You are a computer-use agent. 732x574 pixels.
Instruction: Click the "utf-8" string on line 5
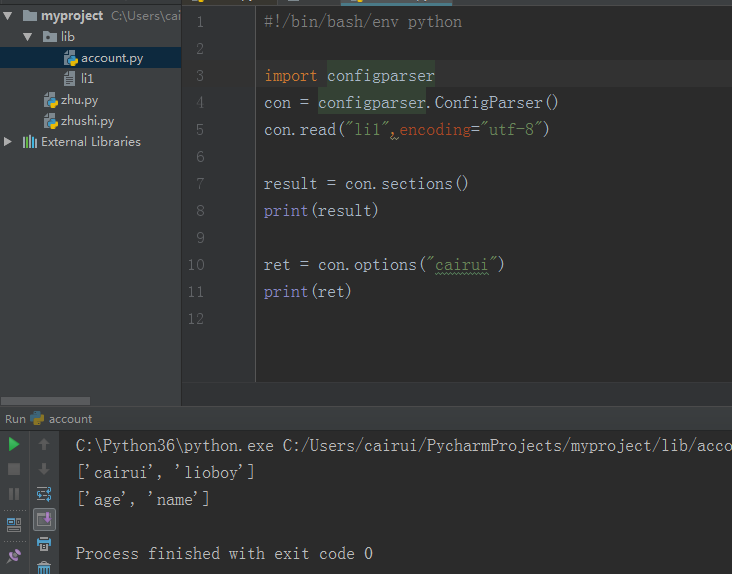pos(511,129)
